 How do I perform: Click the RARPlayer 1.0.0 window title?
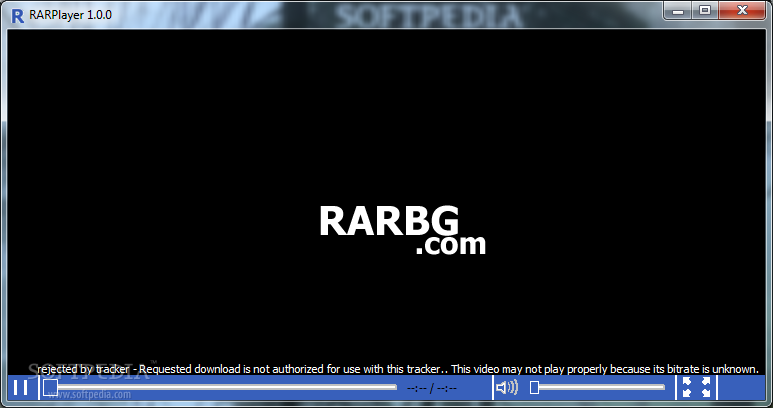[70, 15]
